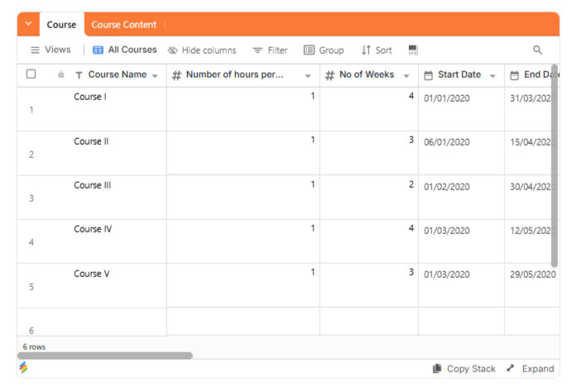
Task: Click the Copy Stack label
Action: pyautogui.click(x=471, y=369)
